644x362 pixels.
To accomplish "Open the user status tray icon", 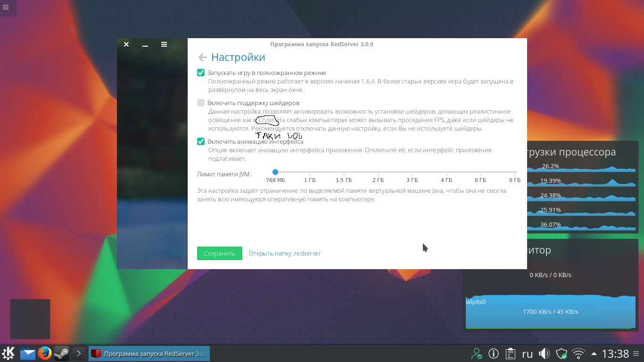I will coord(477,354).
